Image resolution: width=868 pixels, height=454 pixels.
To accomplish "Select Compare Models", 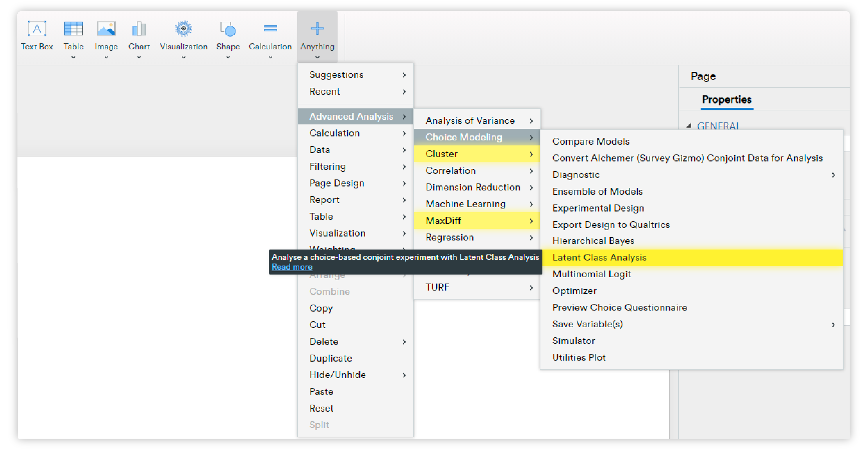I will pos(692,141).
